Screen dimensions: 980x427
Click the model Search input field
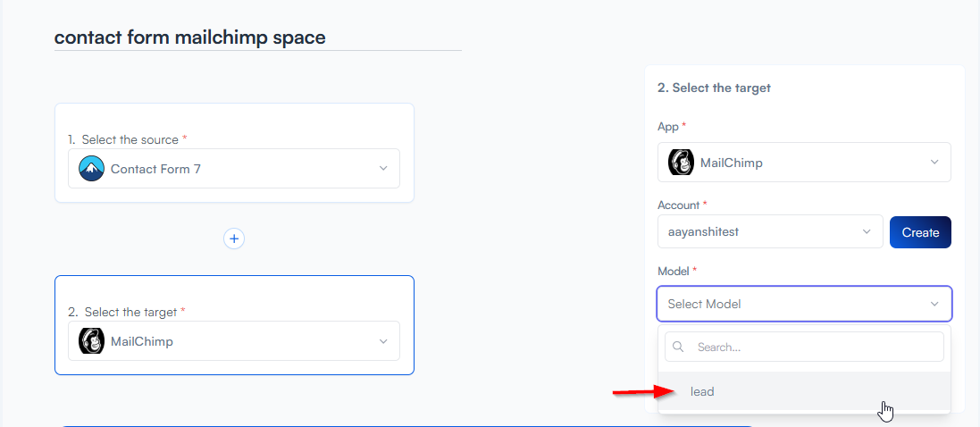[x=813, y=347]
